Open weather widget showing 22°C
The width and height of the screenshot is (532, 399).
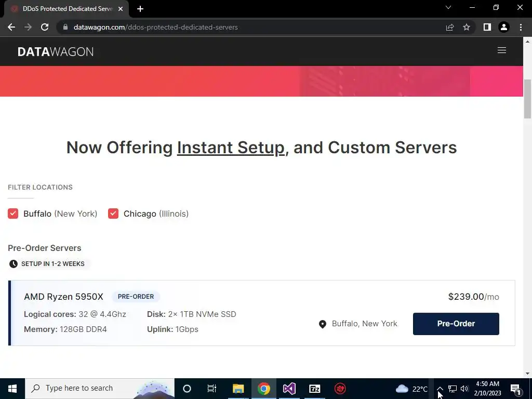(411, 389)
